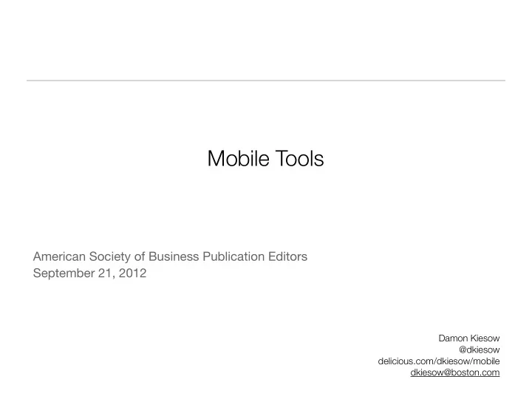This screenshot has width=532, height=399.
Task: Click the date September 21, 2012
Action: tap(89, 273)
